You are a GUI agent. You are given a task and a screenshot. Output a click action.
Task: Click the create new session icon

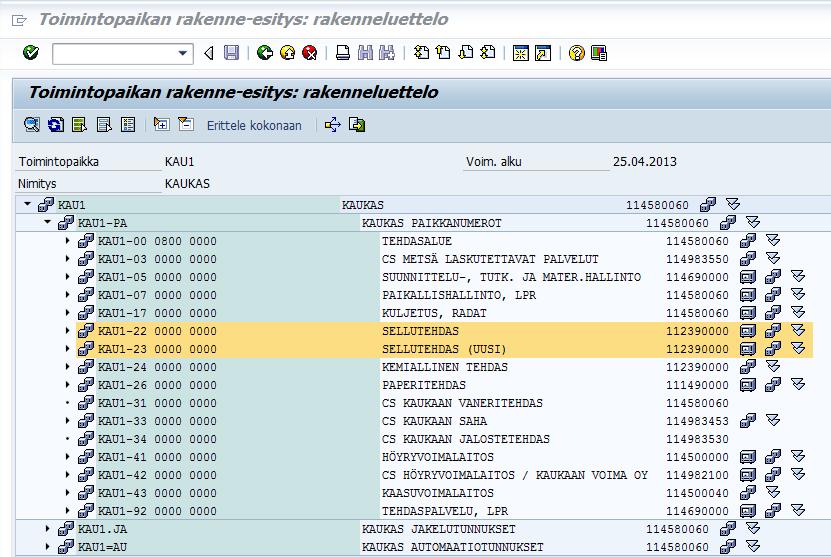pyautogui.click(x=521, y=53)
